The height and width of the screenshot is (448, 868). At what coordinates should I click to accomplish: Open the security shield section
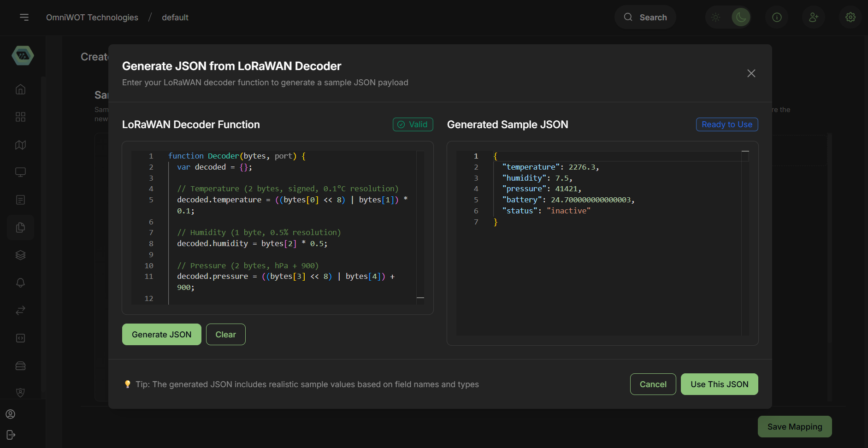(20, 393)
